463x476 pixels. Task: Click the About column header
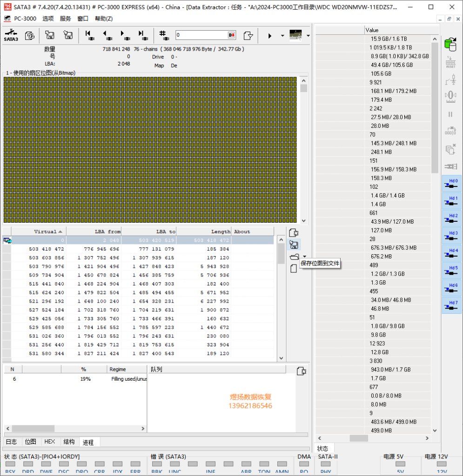[253, 231]
